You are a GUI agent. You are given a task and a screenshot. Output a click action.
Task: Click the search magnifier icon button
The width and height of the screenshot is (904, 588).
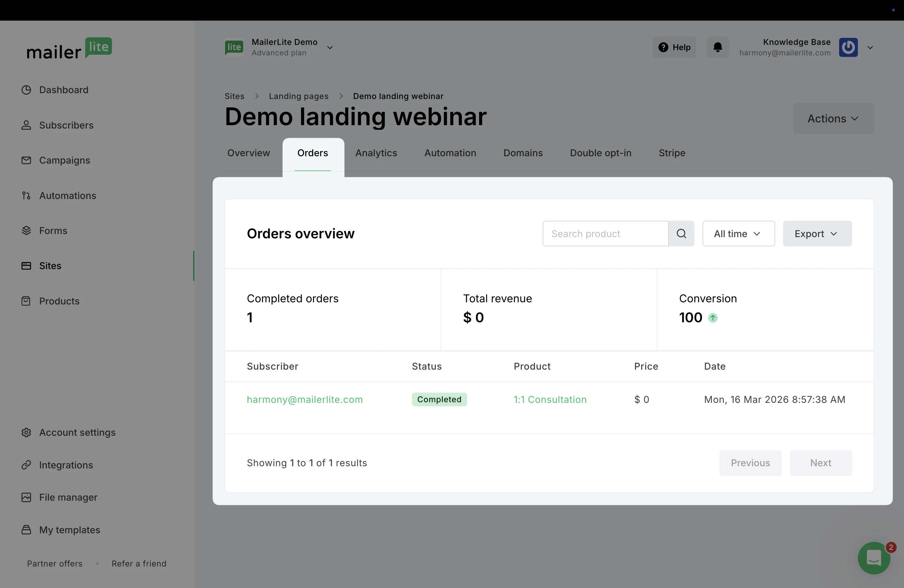coord(681,234)
